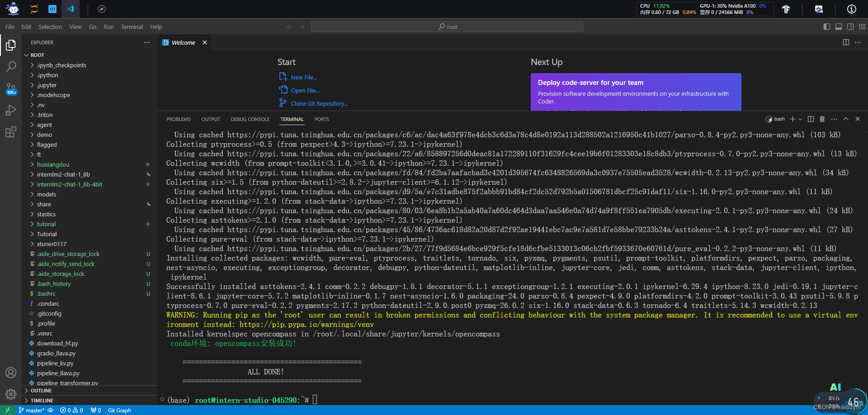Open the TensorBoard icon in the top bar
Image resolution: width=868 pixels, height=415 pixels.
point(786,9)
